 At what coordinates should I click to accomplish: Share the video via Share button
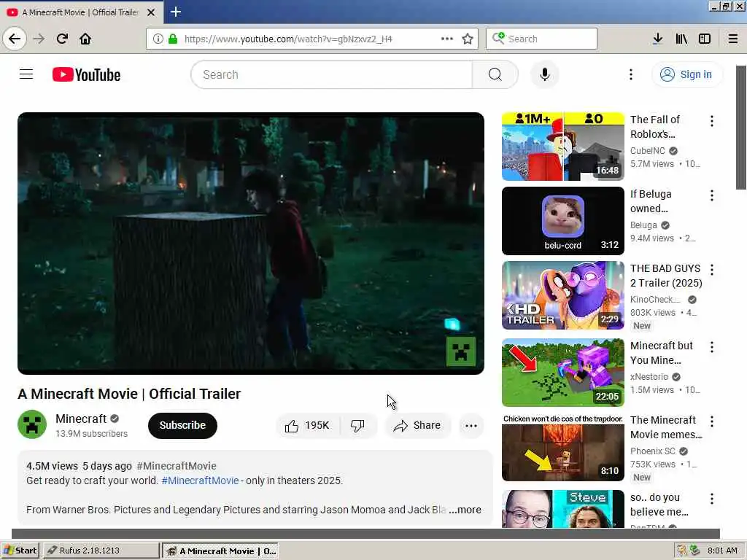417,425
